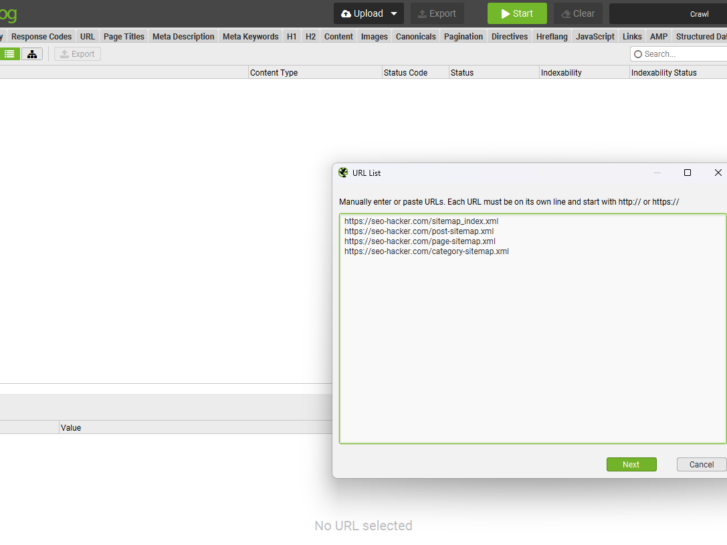Click the category-sitemap.xml URL line
Screen dimensions: 727x545
pyautogui.click(x=427, y=251)
